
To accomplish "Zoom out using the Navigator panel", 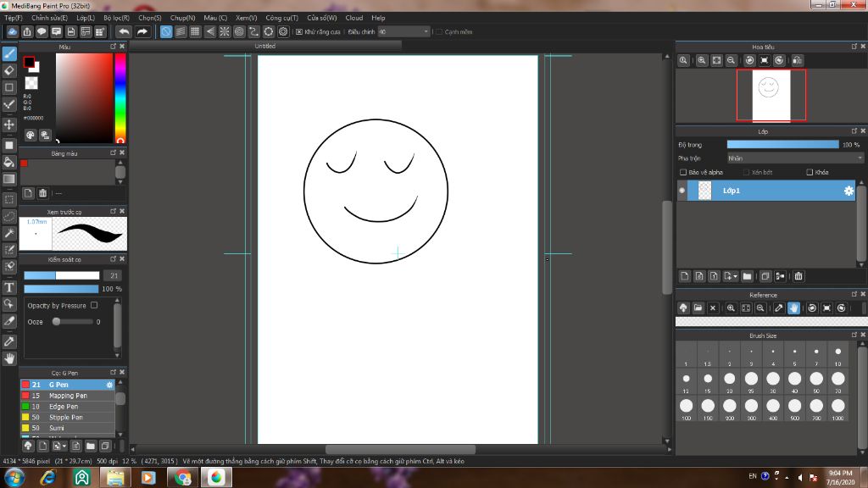I will point(731,60).
